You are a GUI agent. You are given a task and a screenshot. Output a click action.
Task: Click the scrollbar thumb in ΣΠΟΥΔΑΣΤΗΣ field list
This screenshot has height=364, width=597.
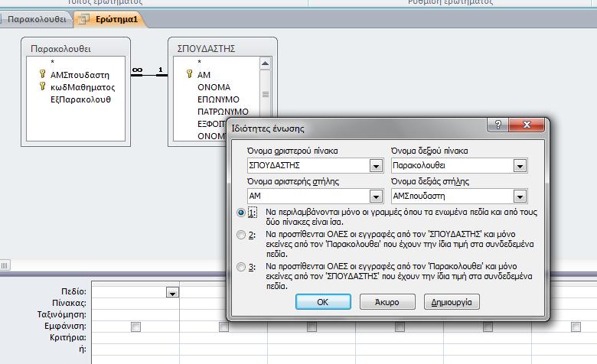(x=266, y=94)
